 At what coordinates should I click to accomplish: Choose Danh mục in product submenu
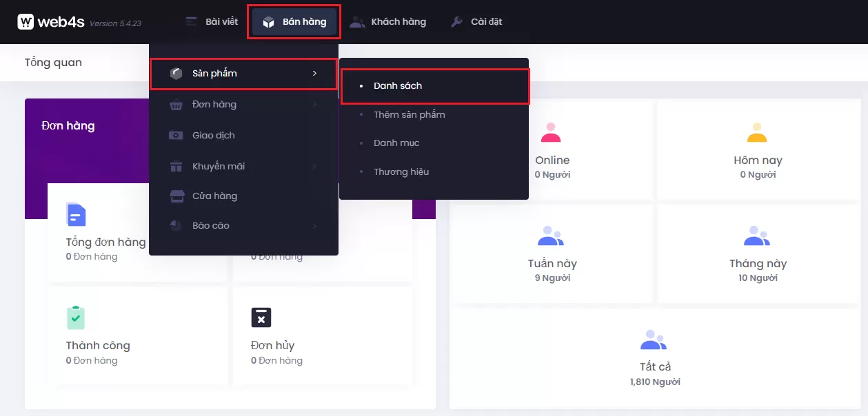pyautogui.click(x=396, y=143)
